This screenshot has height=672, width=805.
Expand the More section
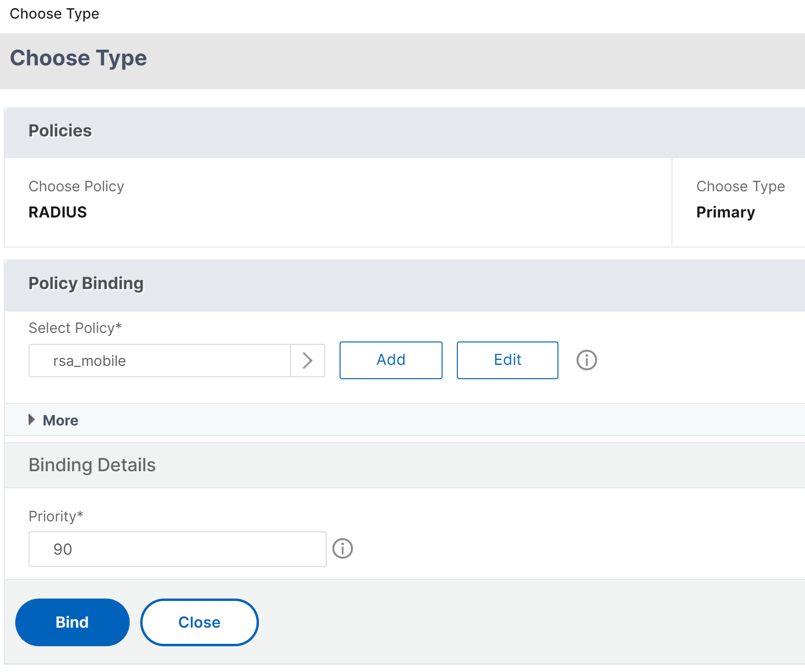pyautogui.click(x=53, y=420)
